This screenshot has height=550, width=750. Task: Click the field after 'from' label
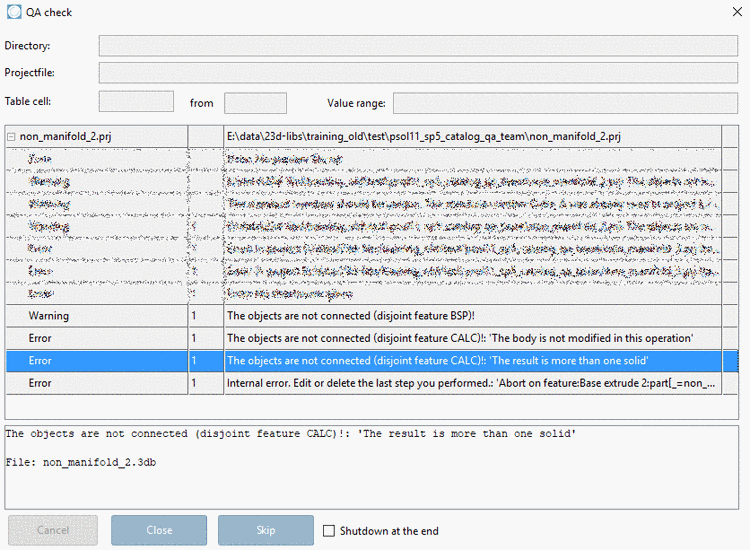click(255, 103)
